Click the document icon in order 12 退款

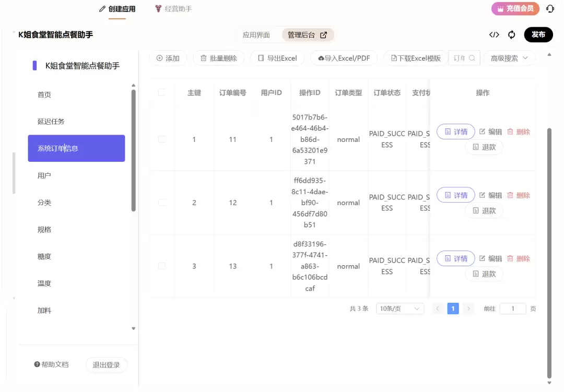pos(476,210)
